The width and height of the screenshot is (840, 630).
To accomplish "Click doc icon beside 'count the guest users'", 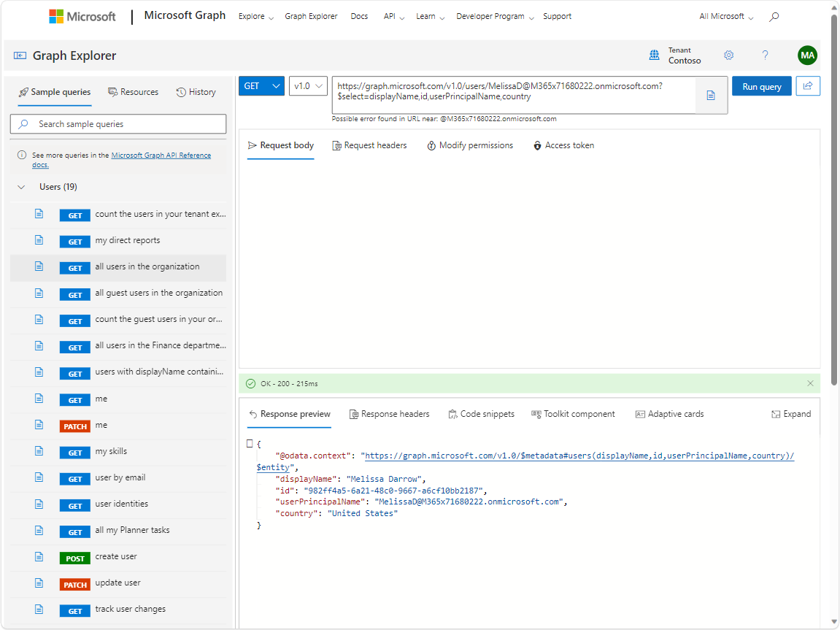I will point(39,319).
